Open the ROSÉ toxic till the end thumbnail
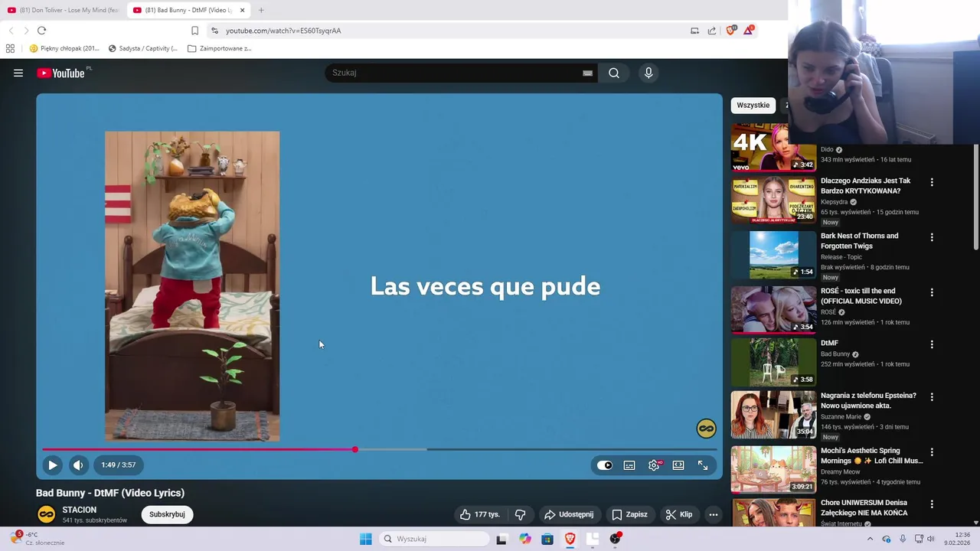980x551 pixels. coord(773,309)
